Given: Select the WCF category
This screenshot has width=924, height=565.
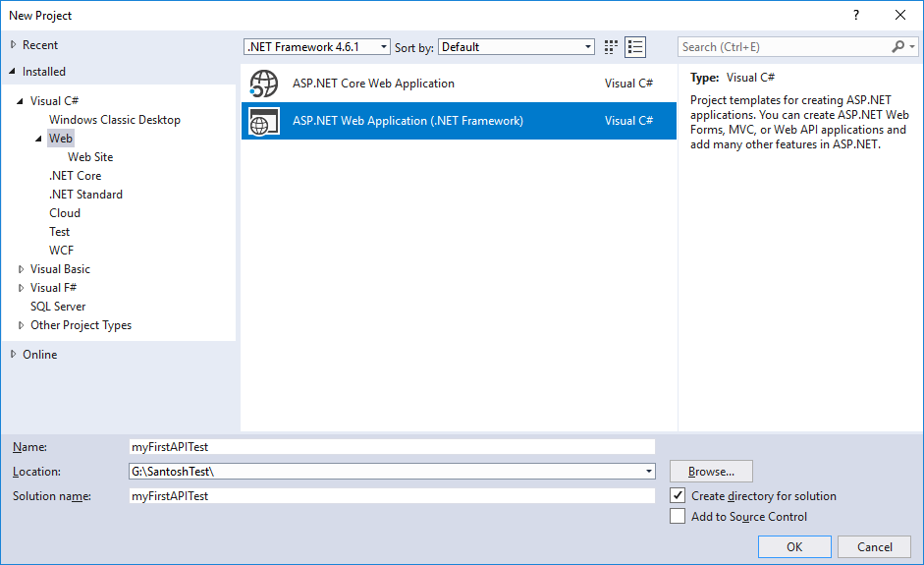Looking at the screenshot, I should pyautogui.click(x=61, y=250).
